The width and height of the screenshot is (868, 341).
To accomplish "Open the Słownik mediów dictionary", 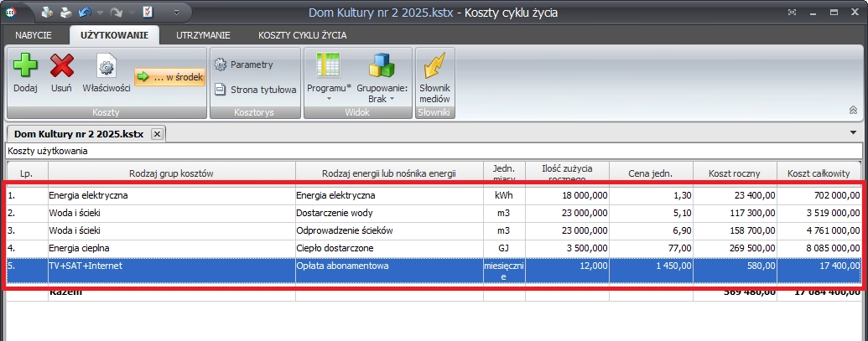I will [x=434, y=75].
